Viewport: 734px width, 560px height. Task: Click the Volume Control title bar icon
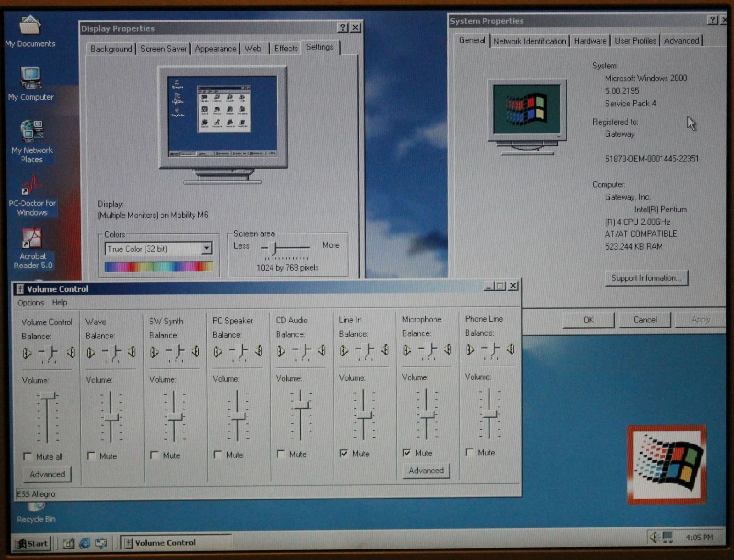(x=20, y=289)
